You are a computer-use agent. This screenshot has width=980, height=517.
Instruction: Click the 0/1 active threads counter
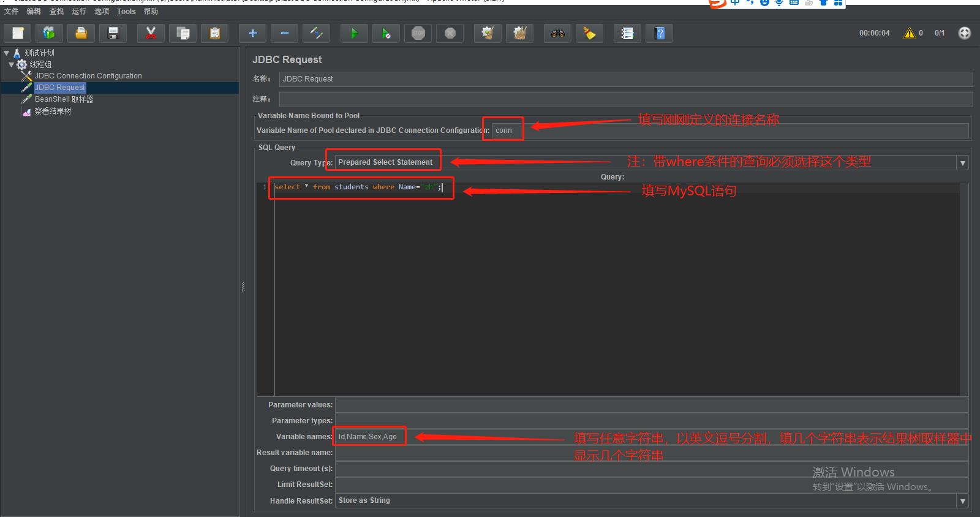coord(939,33)
